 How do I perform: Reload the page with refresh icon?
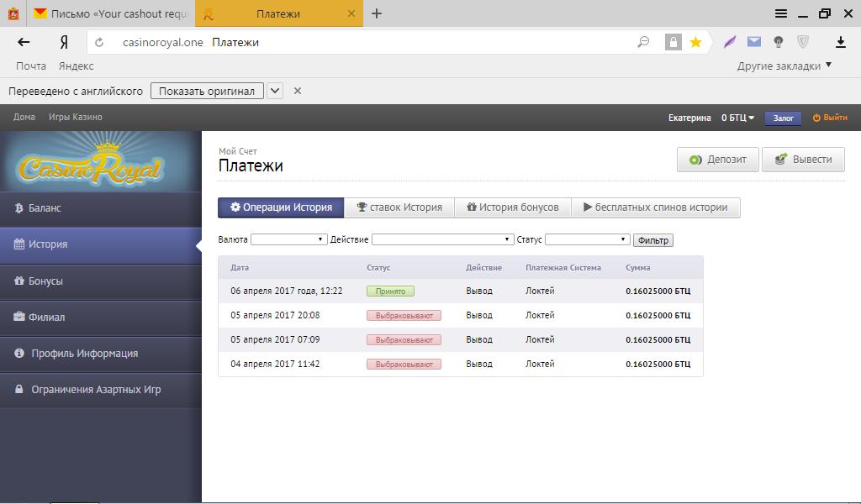click(x=99, y=43)
